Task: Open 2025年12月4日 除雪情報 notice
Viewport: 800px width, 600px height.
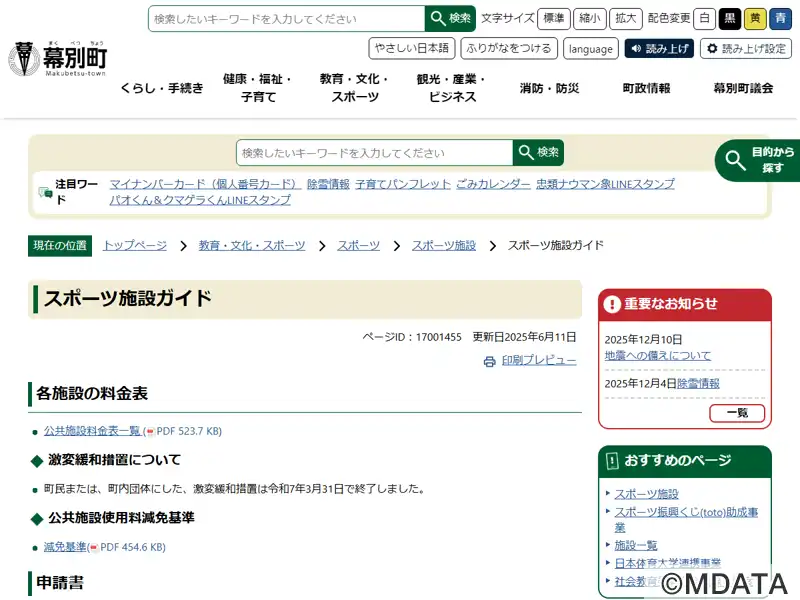Action: 698,384
